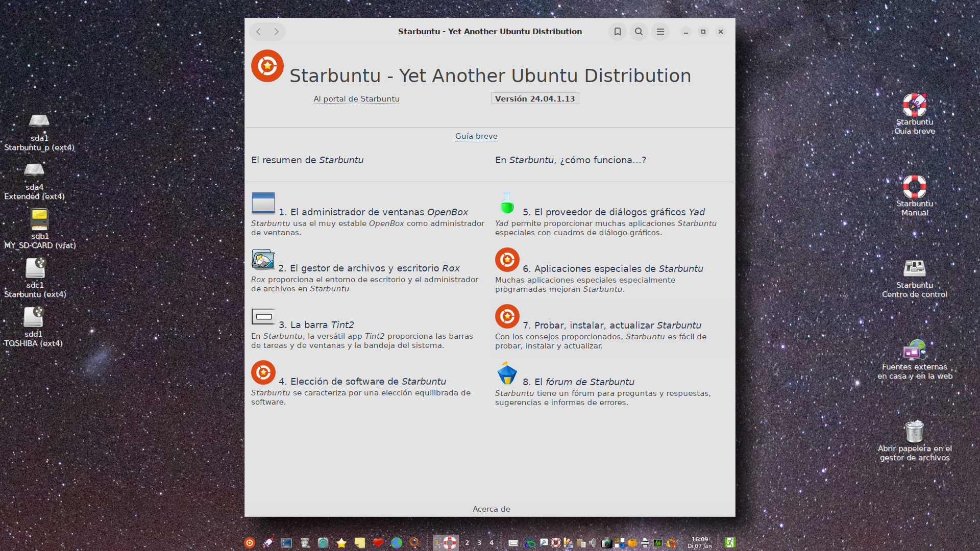Open 'En Starbuntu, ¿cómo funciona...?' section

pyautogui.click(x=571, y=160)
